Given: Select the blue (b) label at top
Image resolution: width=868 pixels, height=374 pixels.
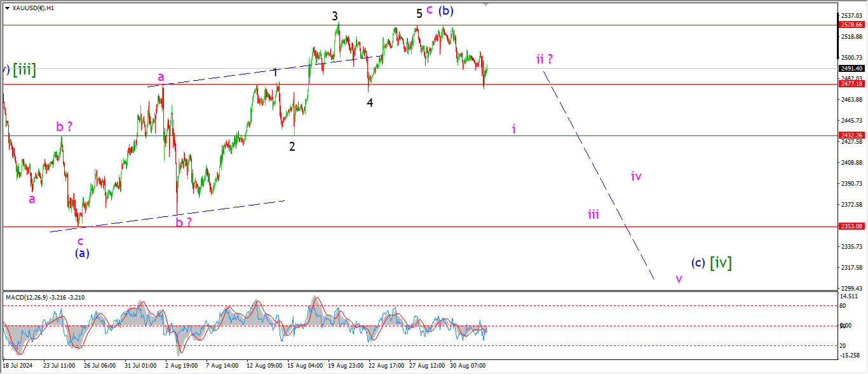Looking at the screenshot, I should tap(446, 11).
